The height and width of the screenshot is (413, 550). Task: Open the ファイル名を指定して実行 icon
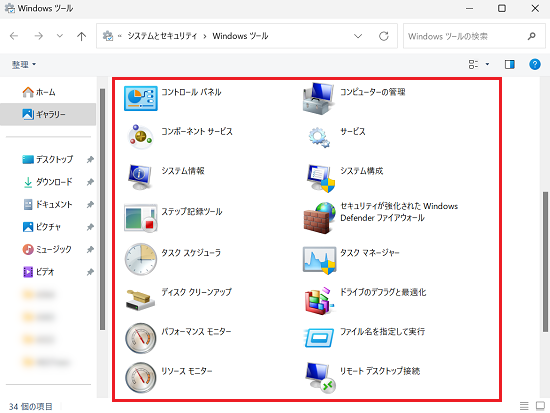(319, 338)
